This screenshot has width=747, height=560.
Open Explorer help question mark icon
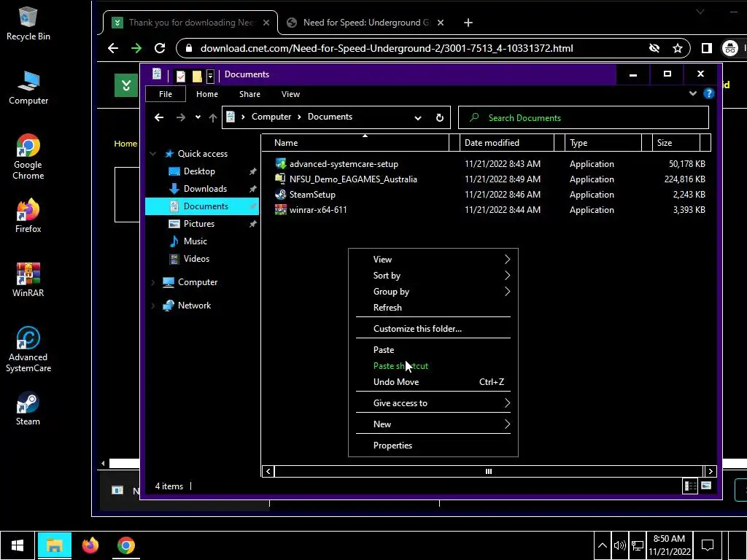pos(709,94)
